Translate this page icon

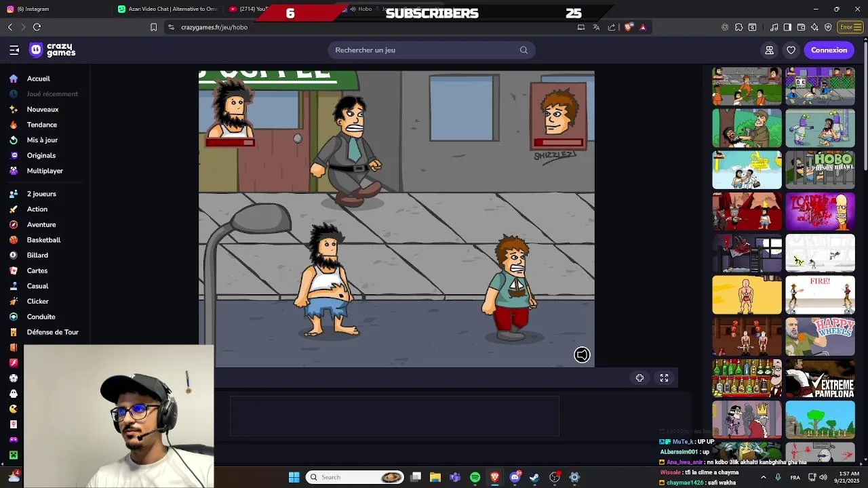point(596,27)
